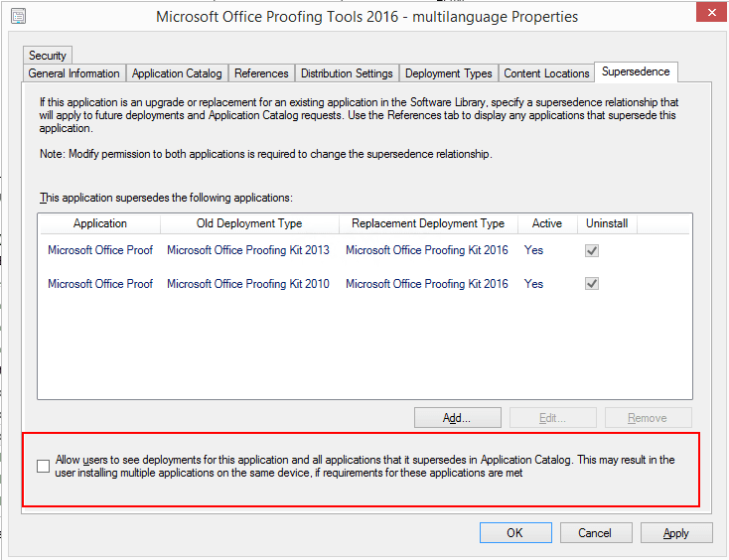Switch to the References tab
This screenshot has height=560, width=729.
click(x=261, y=73)
